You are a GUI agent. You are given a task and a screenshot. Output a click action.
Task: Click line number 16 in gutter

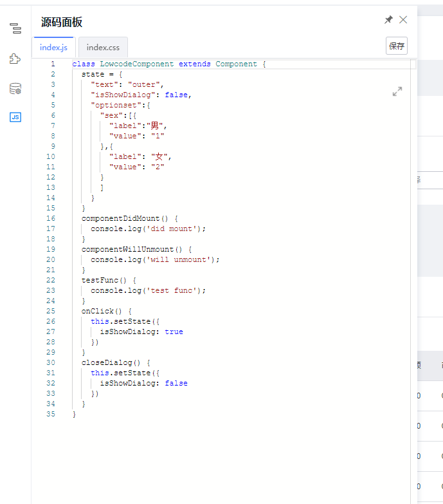51,218
